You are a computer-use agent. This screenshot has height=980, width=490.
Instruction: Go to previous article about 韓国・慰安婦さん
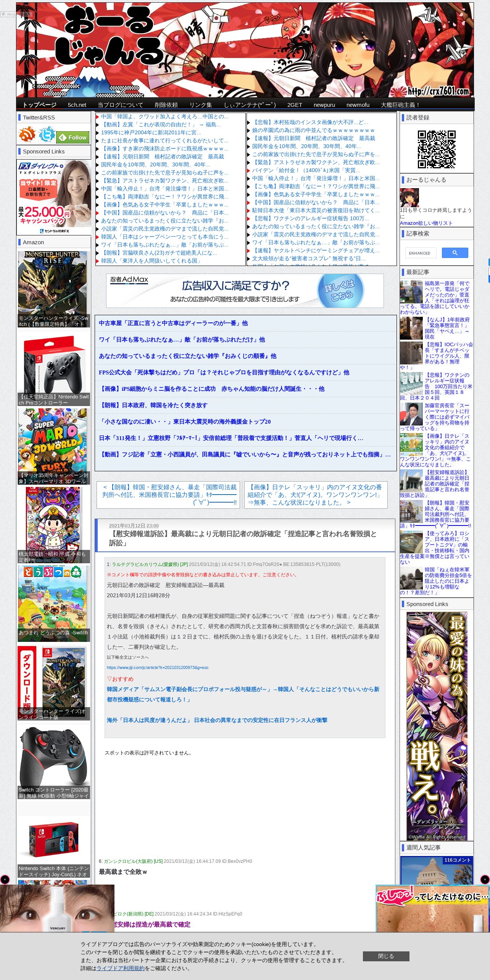point(169,495)
